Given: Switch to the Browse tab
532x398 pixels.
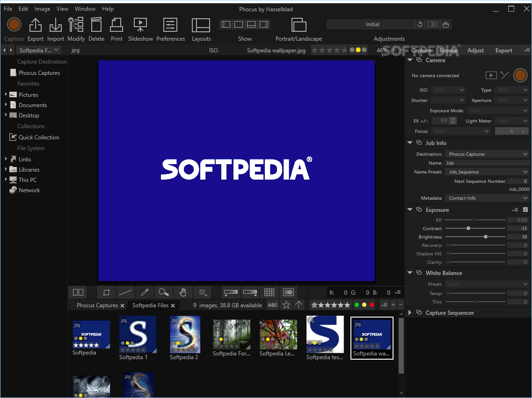Looking at the screenshot, I should coord(448,50).
